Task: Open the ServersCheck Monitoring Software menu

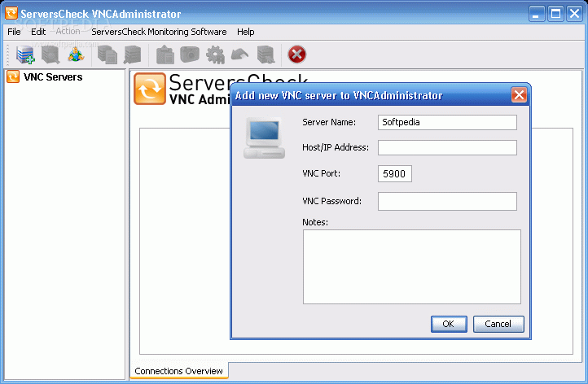Action: click(159, 32)
